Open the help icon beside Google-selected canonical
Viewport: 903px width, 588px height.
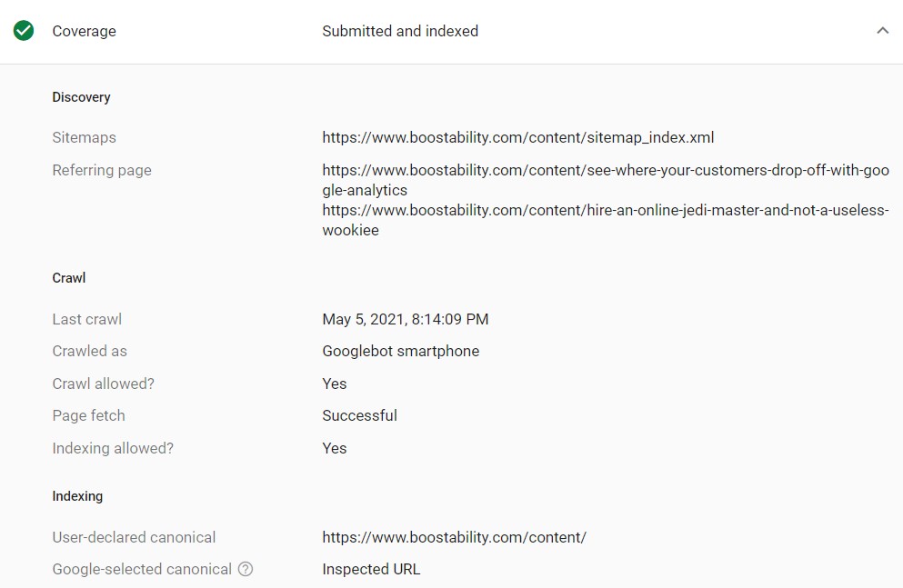pyautogui.click(x=245, y=570)
